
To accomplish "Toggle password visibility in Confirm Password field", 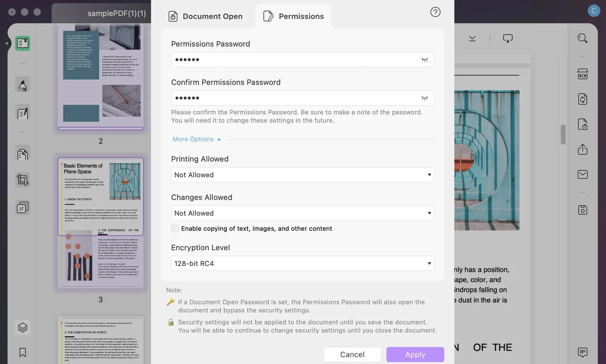I will click(x=425, y=98).
